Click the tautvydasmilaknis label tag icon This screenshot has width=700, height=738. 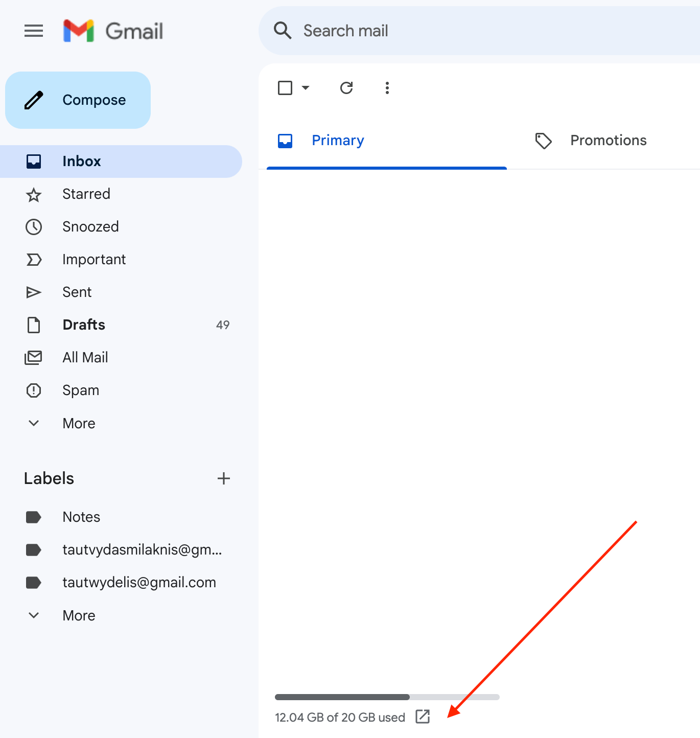pos(34,550)
